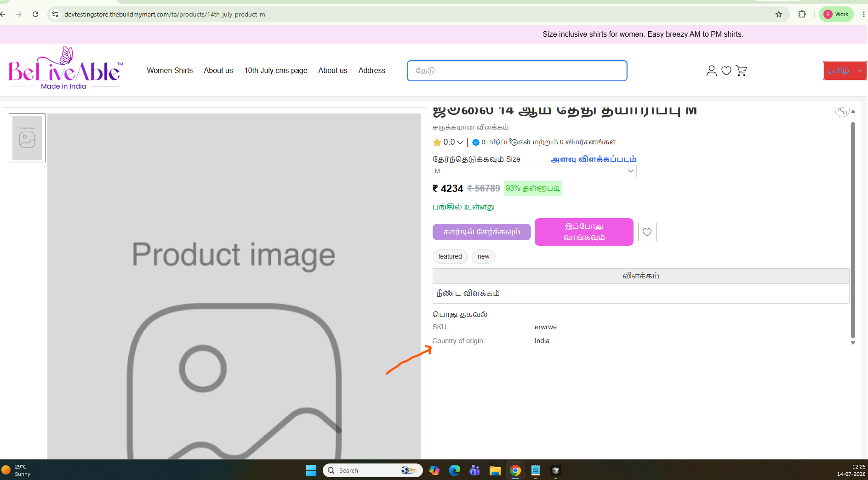Click the நீண்ட விளக்கம் description text
Viewport: 868px width, 480px height.
pyautogui.click(x=468, y=294)
